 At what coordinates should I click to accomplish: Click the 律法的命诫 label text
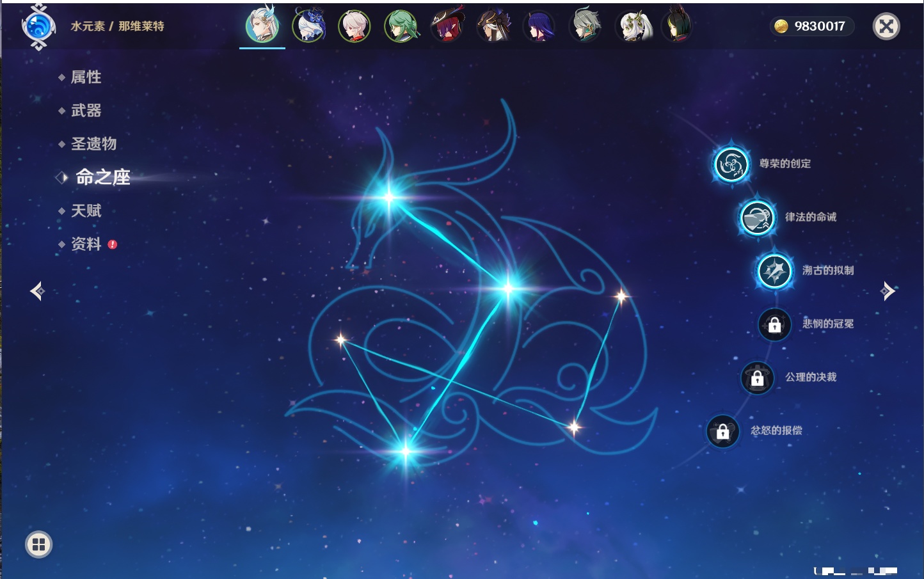tap(811, 217)
